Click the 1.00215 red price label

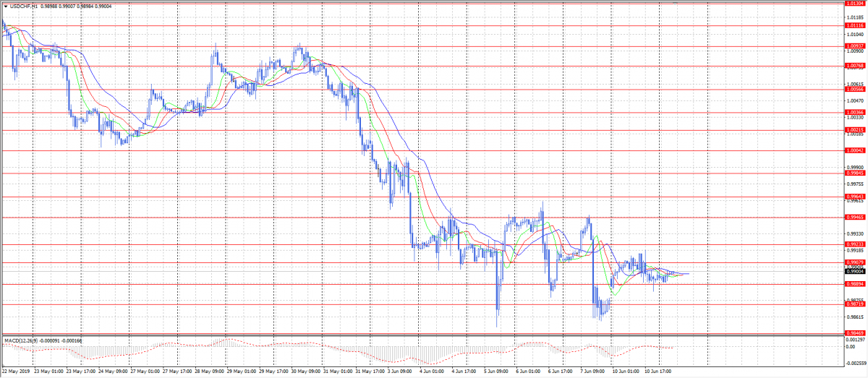(x=856, y=130)
